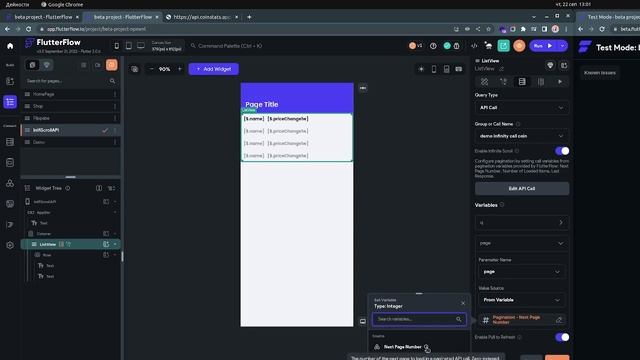
Task: Close the Set Variable popup
Action: point(463,303)
